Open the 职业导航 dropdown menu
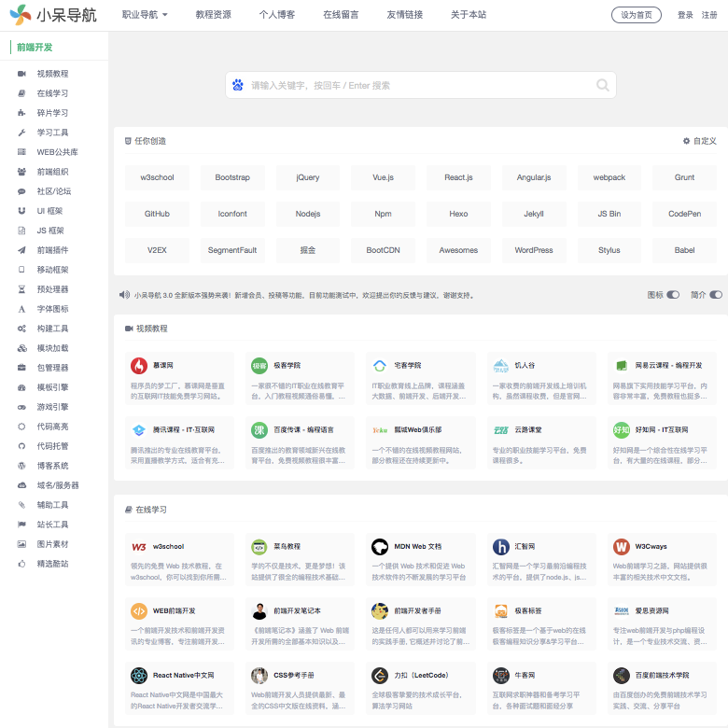This screenshot has height=728, width=728. (x=145, y=15)
